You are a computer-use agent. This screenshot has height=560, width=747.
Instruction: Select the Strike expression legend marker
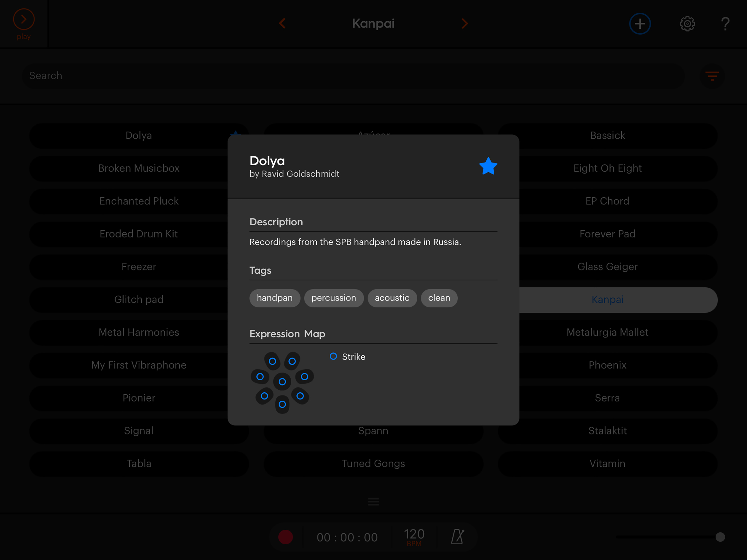[x=333, y=356]
